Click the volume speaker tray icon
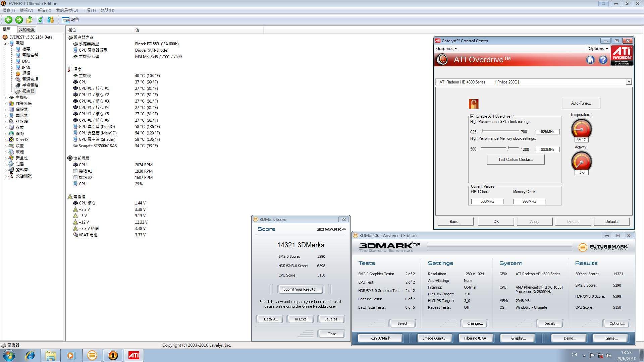Viewport: 644px width, 362px height. pos(608,356)
